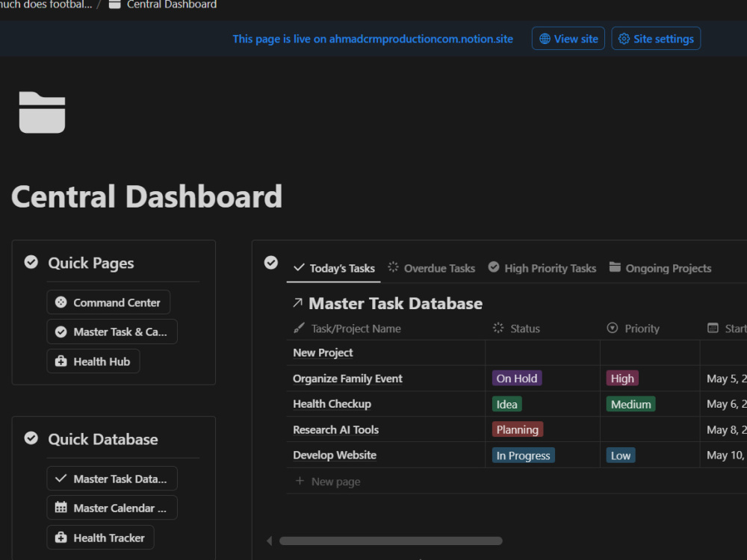Click spinner icon in Status column header
The width and height of the screenshot is (747, 560).
coord(498,328)
